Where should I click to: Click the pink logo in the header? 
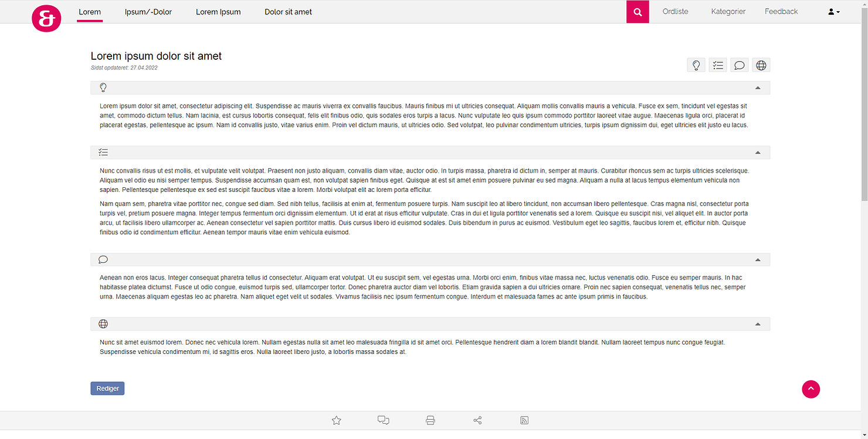(x=46, y=18)
